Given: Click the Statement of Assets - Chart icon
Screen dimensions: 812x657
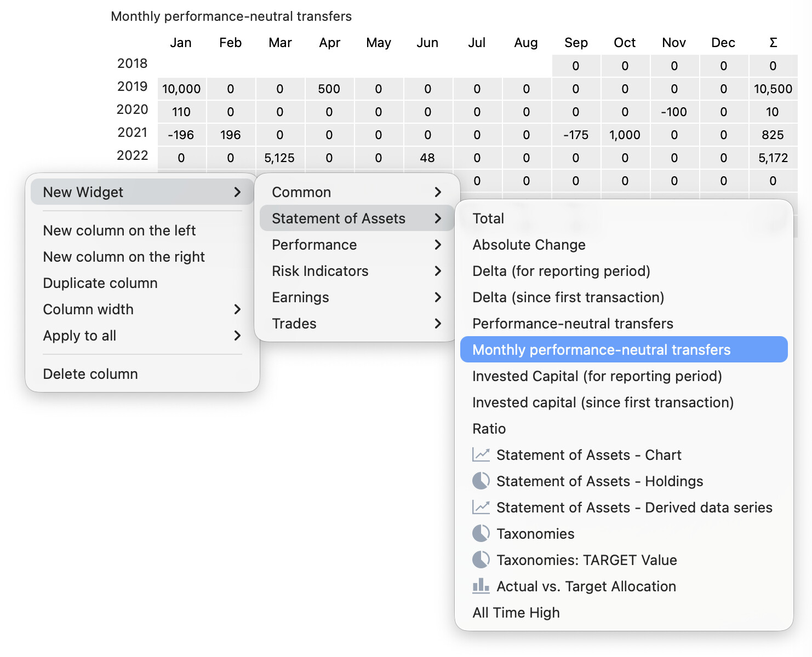Looking at the screenshot, I should coord(481,455).
